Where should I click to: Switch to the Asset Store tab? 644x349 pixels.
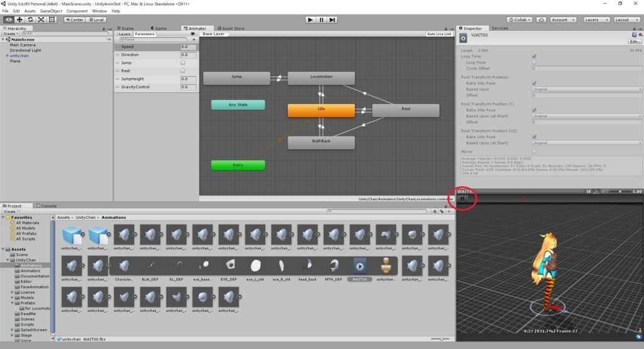[231, 28]
